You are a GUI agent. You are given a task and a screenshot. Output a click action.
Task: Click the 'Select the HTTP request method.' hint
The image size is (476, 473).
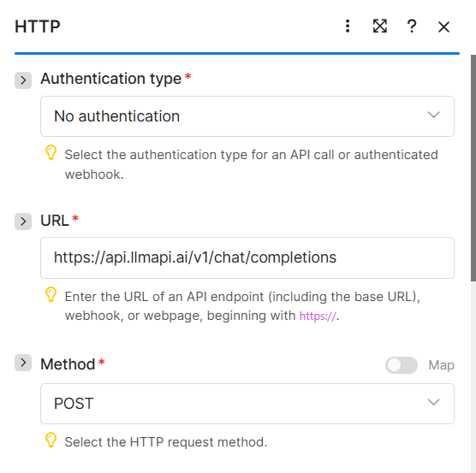166,442
